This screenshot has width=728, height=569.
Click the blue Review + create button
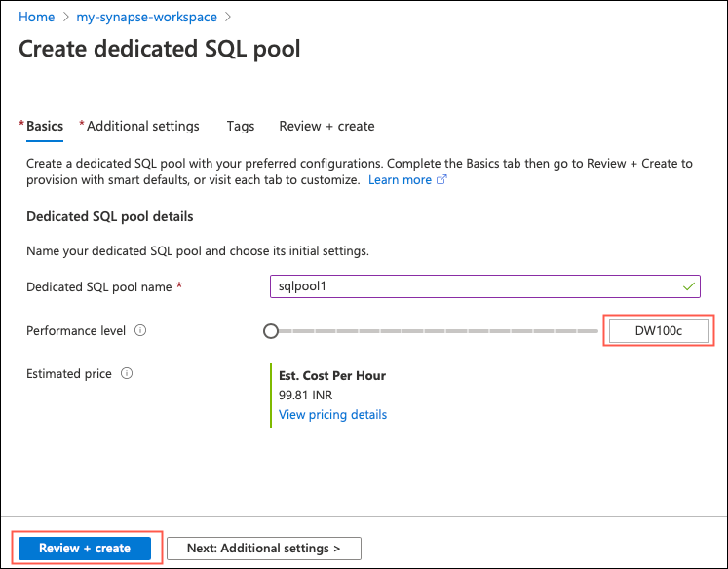tap(85, 549)
